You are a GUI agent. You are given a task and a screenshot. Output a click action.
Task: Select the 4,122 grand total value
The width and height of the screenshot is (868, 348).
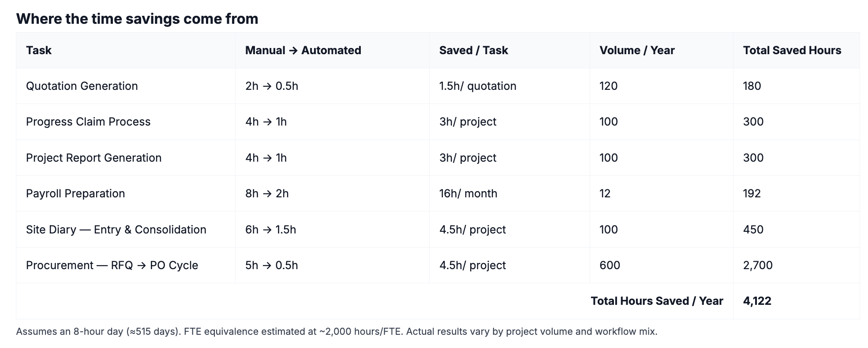point(757,301)
